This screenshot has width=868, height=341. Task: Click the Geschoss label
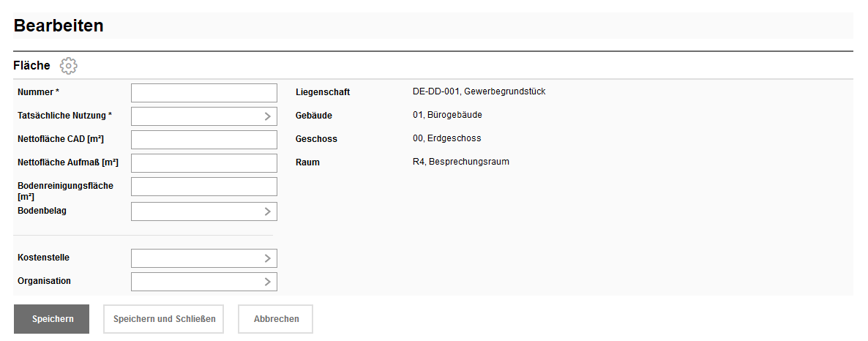tap(316, 139)
